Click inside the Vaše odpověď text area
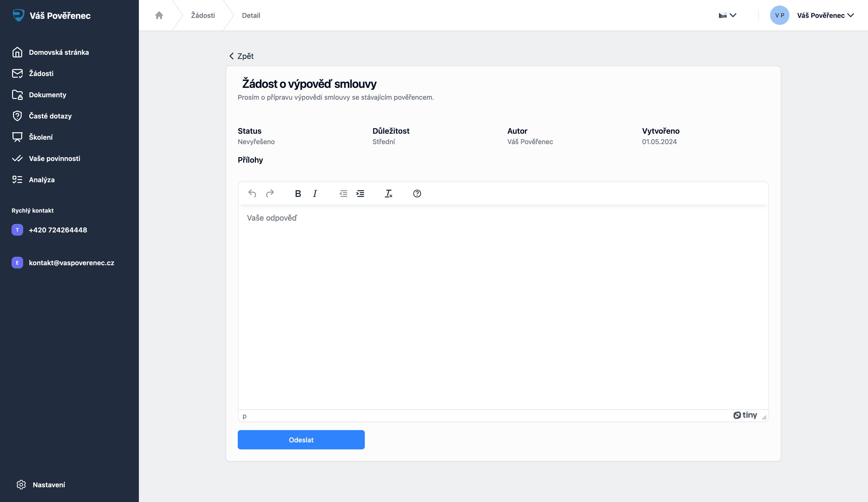This screenshot has height=502, width=868. click(x=503, y=303)
